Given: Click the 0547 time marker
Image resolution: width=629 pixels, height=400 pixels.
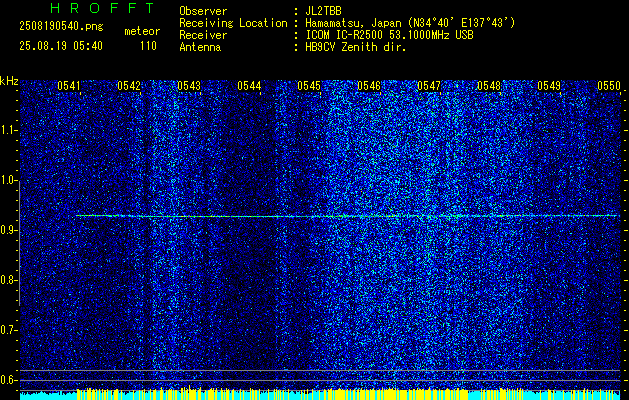Looking at the screenshot, I should click(429, 86).
